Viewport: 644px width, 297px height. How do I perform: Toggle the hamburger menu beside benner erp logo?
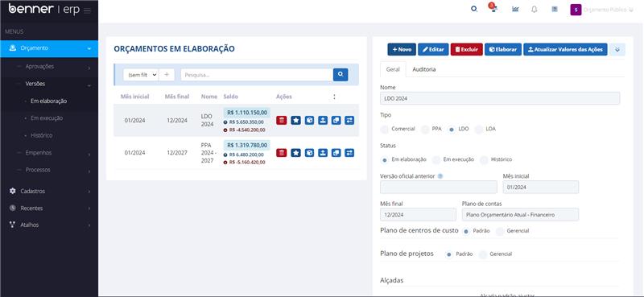click(x=87, y=10)
